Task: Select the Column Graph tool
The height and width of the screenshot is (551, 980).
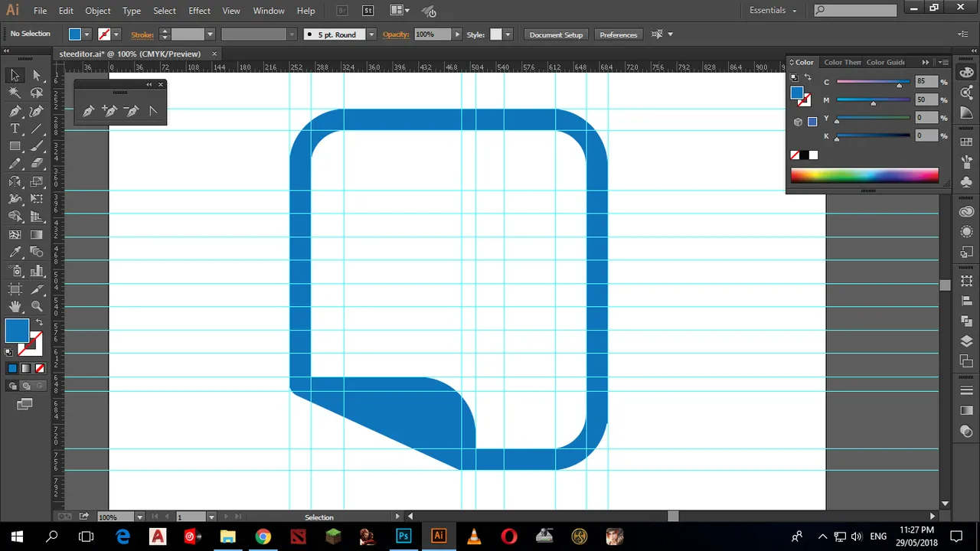Action: (37, 271)
